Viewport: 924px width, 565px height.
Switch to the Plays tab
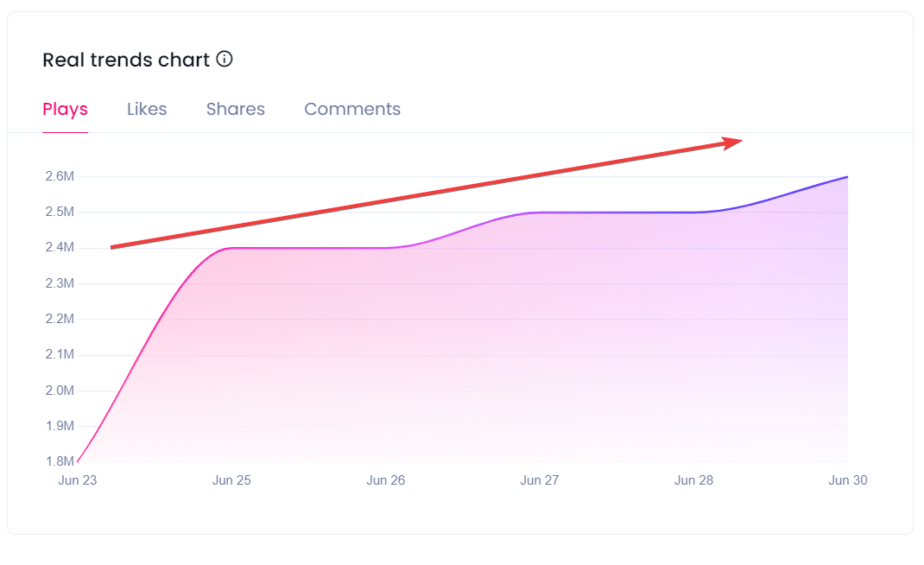[65, 110]
